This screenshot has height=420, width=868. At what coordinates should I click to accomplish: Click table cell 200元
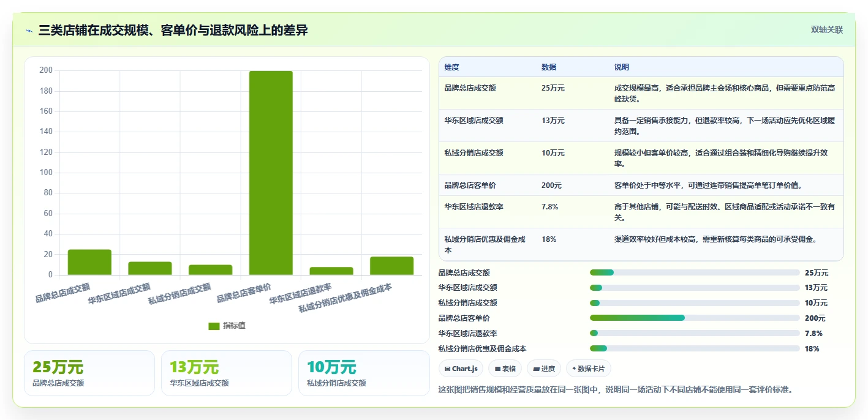pos(551,185)
